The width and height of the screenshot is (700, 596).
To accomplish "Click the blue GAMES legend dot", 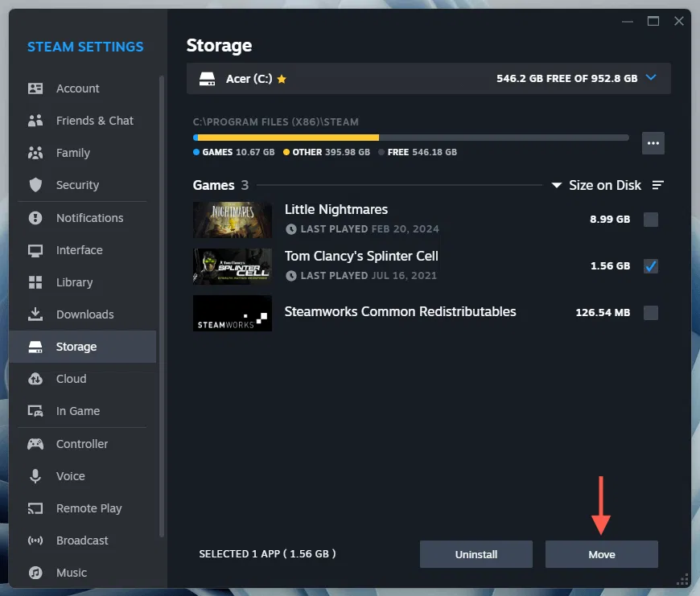I will 196,152.
